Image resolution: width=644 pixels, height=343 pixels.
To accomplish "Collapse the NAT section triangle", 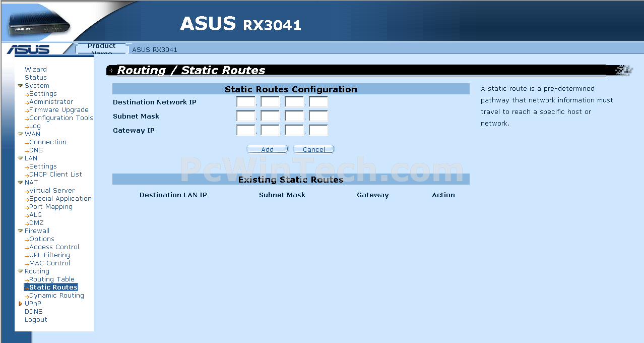I will coord(20,183).
